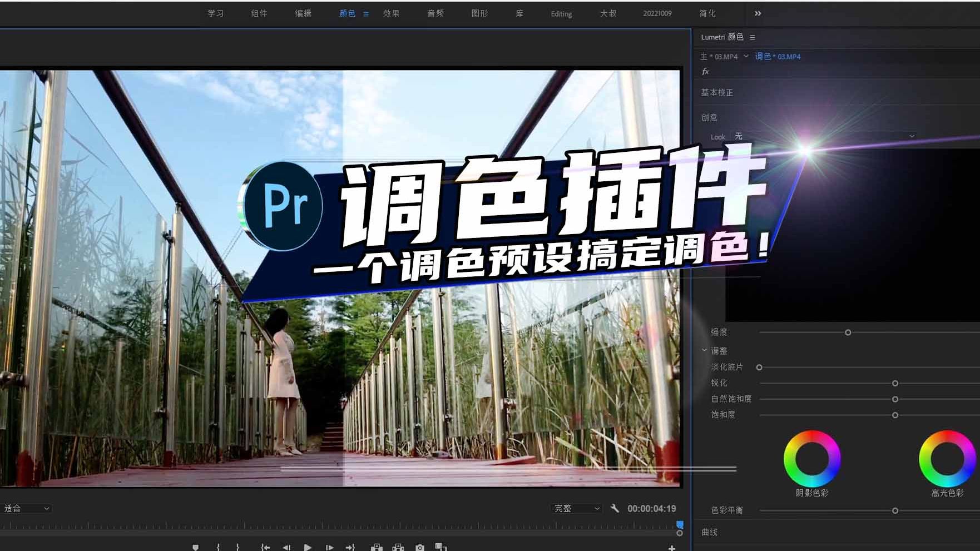Click the Play button
Screen dimensions: 980x551
click(309, 547)
